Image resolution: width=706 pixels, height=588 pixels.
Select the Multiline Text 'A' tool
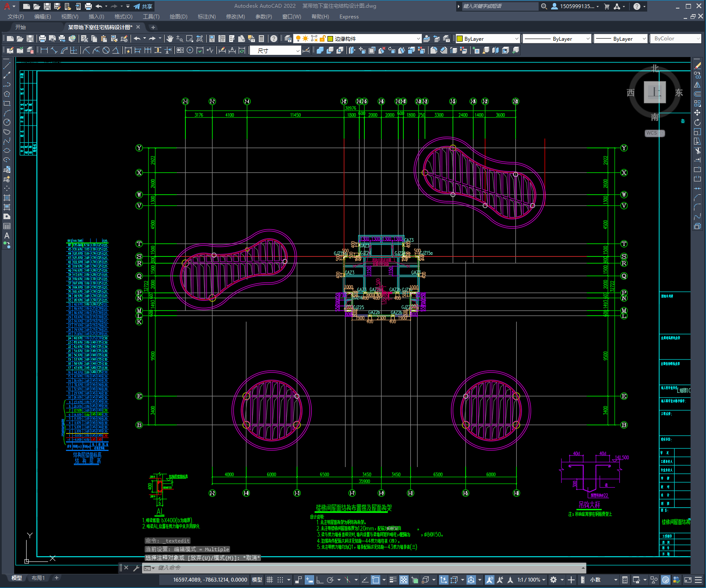pos(6,235)
